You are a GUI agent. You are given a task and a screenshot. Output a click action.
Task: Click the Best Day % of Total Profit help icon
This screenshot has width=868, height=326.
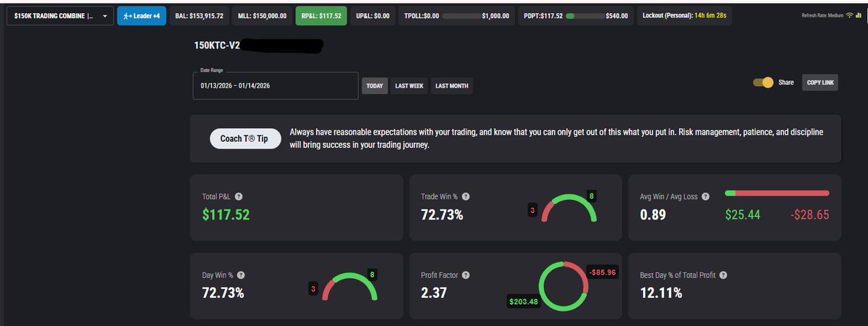click(x=723, y=275)
